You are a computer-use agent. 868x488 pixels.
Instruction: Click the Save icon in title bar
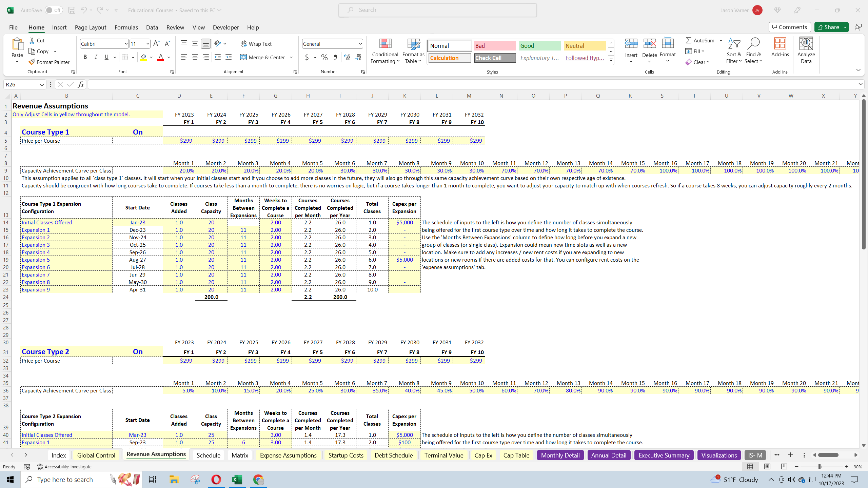pos(72,10)
